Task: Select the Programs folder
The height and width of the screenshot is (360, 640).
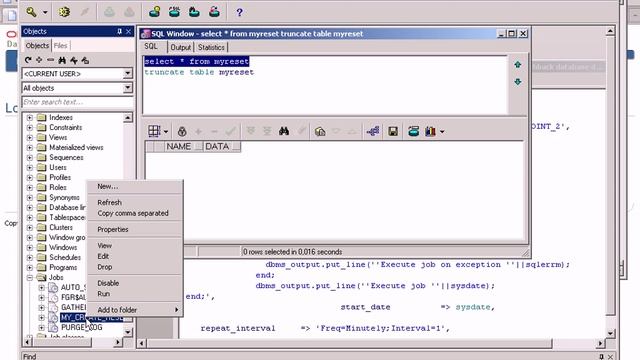Action: (x=63, y=267)
